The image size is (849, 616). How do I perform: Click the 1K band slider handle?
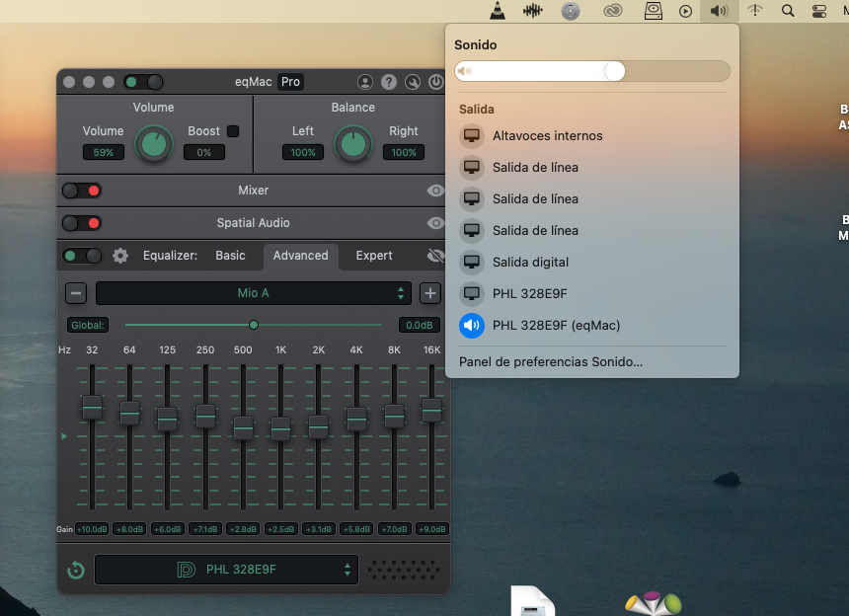click(x=280, y=428)
